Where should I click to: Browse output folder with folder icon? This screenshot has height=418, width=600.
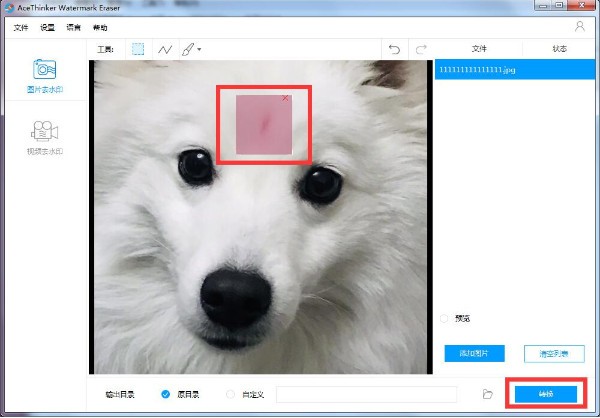[488, 394]
